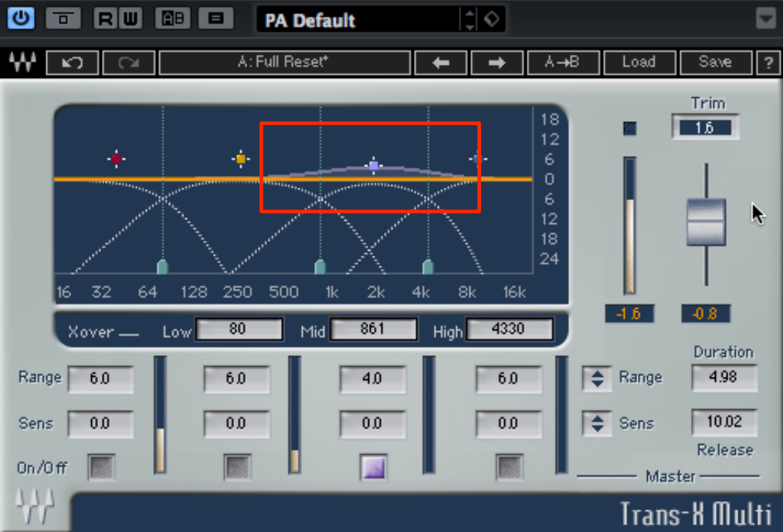Image resolution: width=783 pixels, height=532 pixels.
Task: Click band 4 Range value 6.0
Action: pos(508,379)
